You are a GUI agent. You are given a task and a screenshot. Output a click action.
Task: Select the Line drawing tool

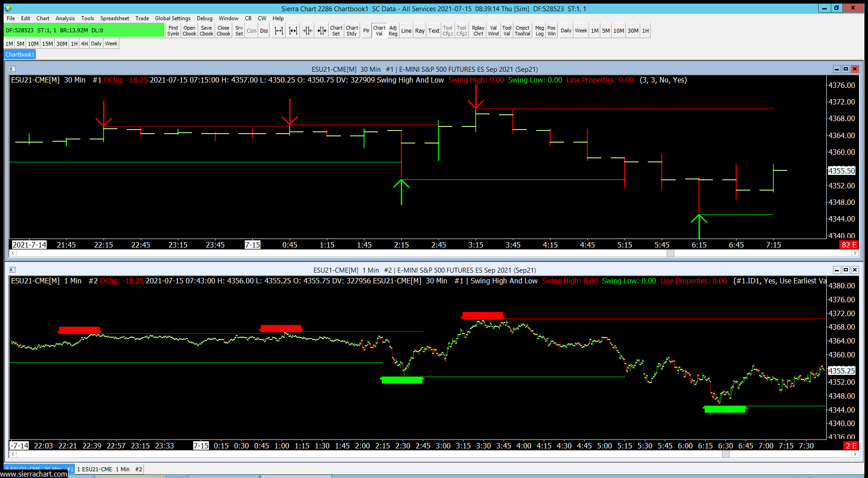(x=406, y=30)
